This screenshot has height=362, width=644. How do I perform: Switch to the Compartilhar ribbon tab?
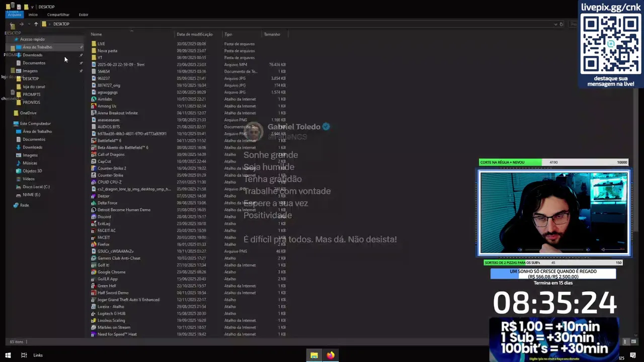tap(58, 15)
